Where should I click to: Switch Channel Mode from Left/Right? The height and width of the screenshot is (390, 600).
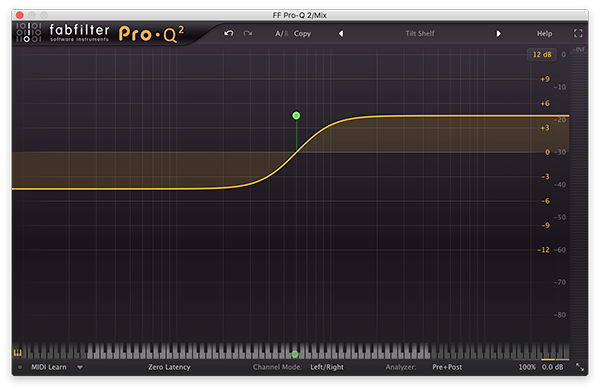coord(327,367)
